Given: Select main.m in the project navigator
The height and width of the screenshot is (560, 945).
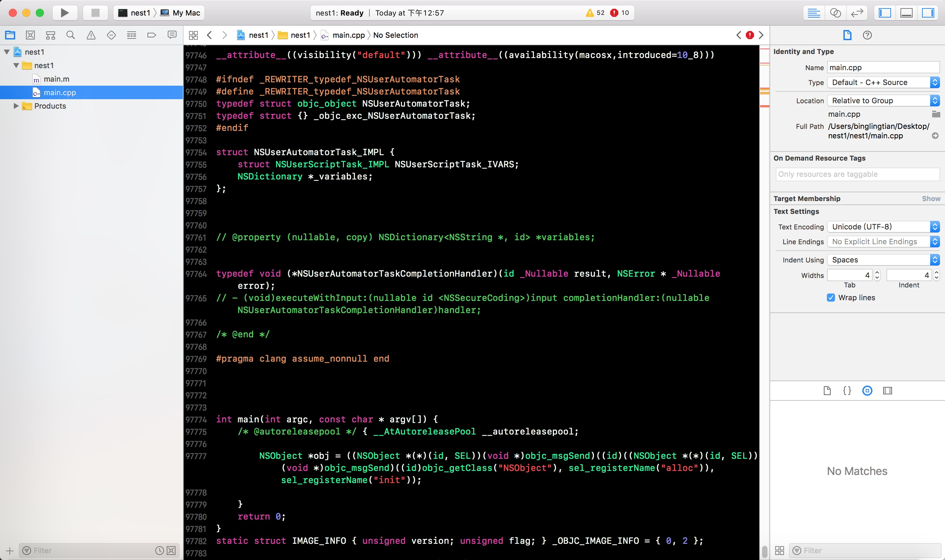Looking at the screenshot, I should click(56, 79).
